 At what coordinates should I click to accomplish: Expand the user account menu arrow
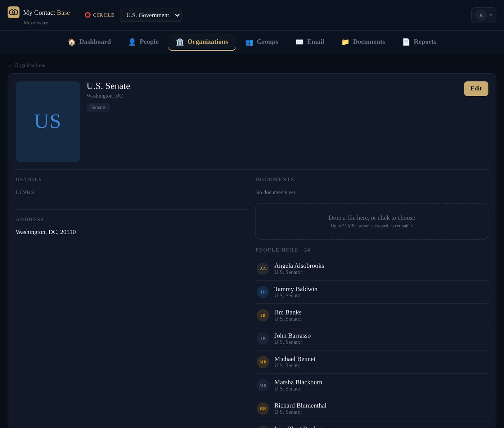click(x=491, y=15)
